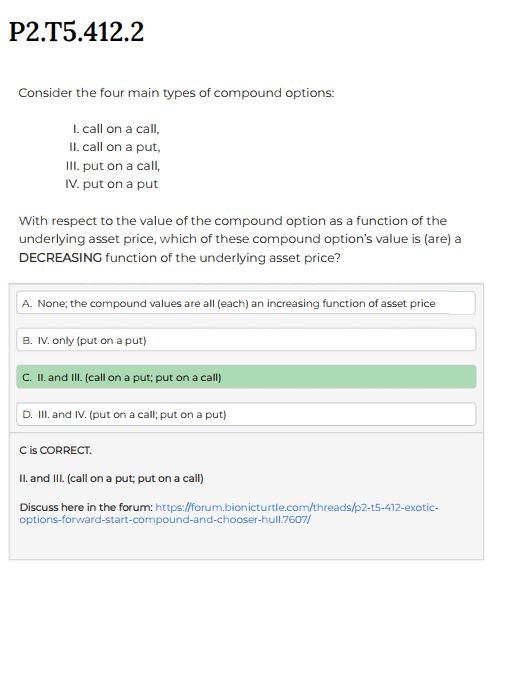
Task: Click list item 'II. call on a put'
Action: [115, 147]
